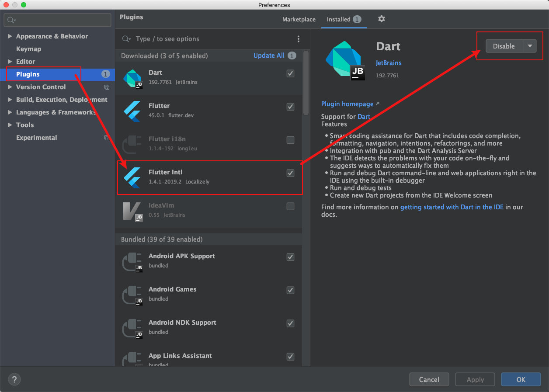Click the Cancel button

(429, 379)
